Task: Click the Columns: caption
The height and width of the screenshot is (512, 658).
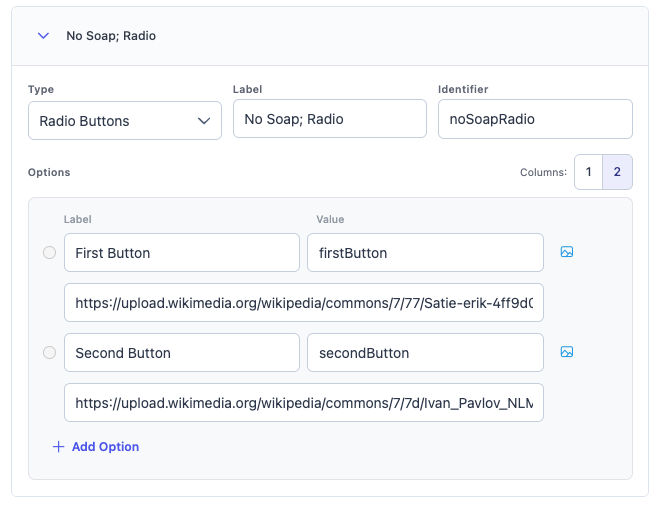Action: (x=543, y=172)
